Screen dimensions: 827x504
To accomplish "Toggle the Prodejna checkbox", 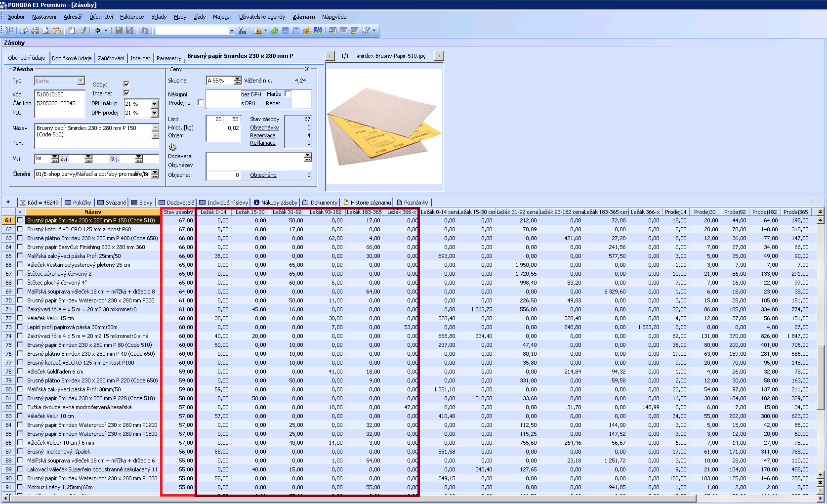I will click(201, 103).
